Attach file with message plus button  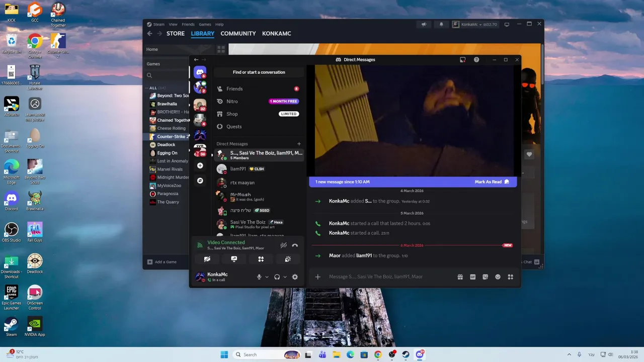(x=317, y=277)
